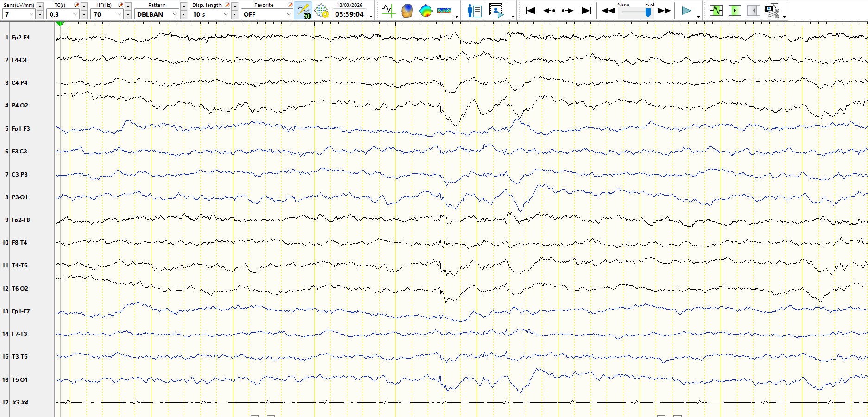Open the spectrogram density display
This screenshot has width=868, height=417.
[x=444, y=11]
